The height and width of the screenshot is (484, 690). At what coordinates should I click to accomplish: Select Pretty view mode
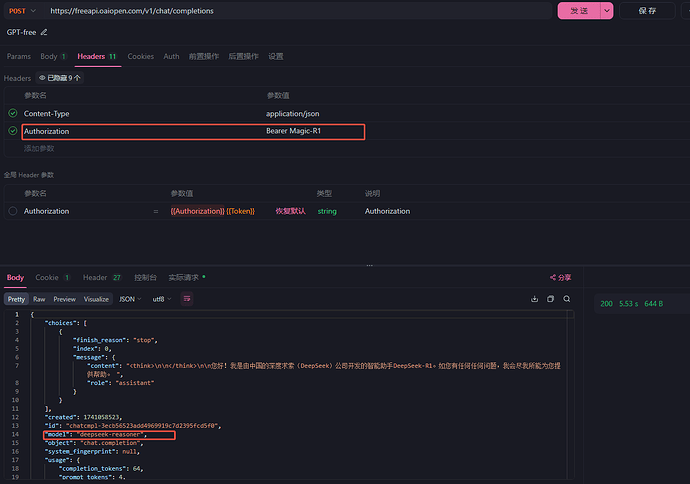[16, 299]
